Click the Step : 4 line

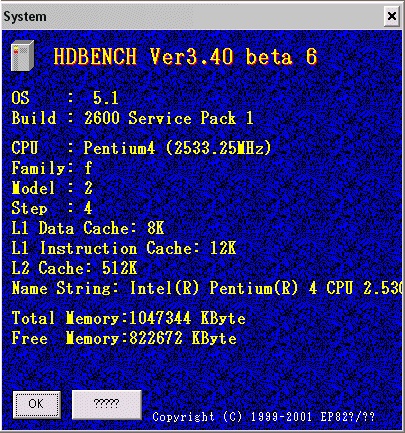(52, 208)
